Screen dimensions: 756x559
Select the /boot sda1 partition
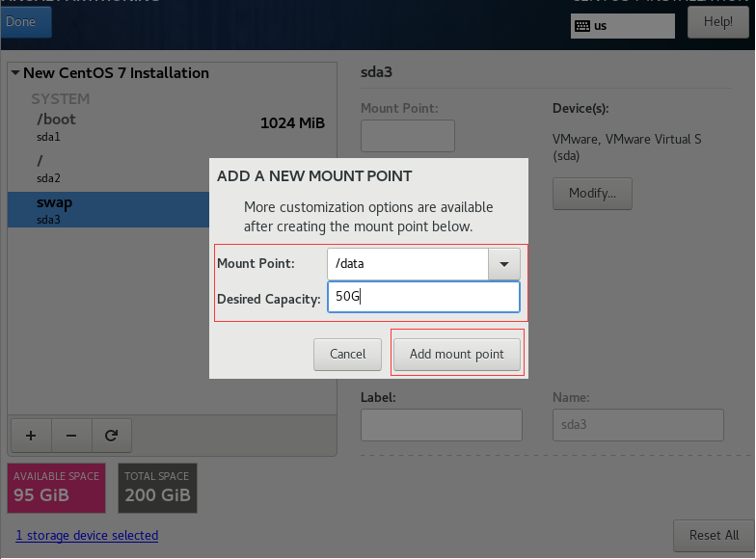(172, 127)
